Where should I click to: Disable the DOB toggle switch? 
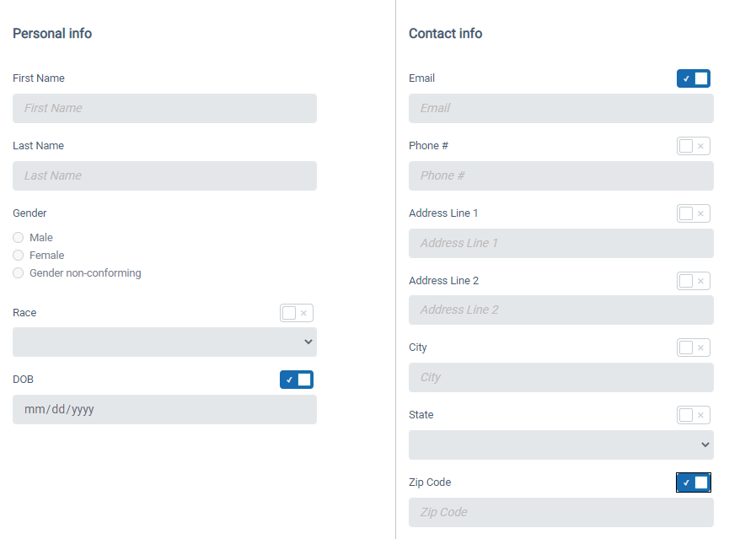tap(297, 380)
